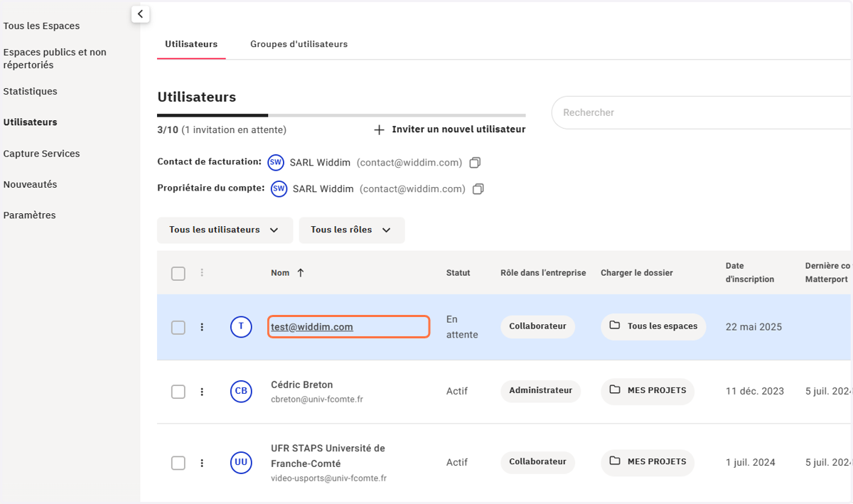853x504 pixels.
Task: Click the Rechercher search field
Action: [700, 113]
